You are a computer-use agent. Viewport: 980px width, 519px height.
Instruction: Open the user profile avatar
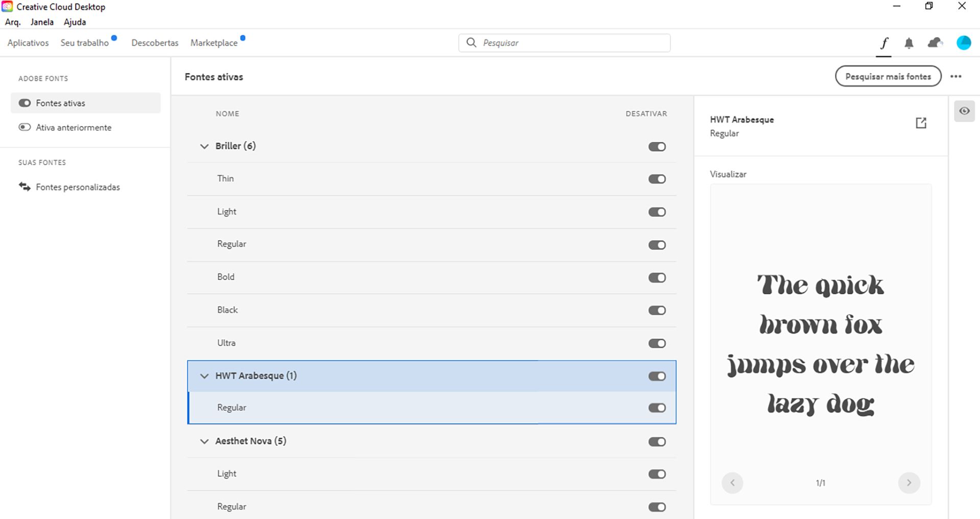pyautogui.click(x=964, y=43)
